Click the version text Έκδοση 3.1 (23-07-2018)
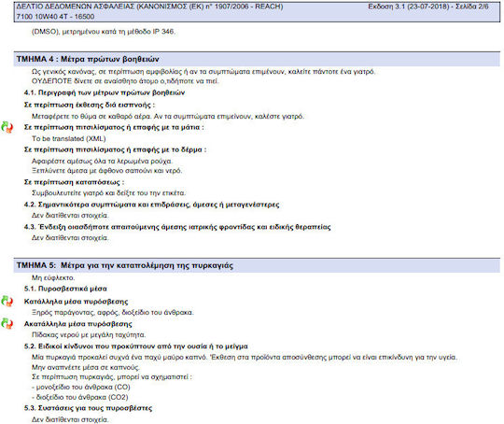The width and height of the screenshot is (504, 424). tap(409, 7)
